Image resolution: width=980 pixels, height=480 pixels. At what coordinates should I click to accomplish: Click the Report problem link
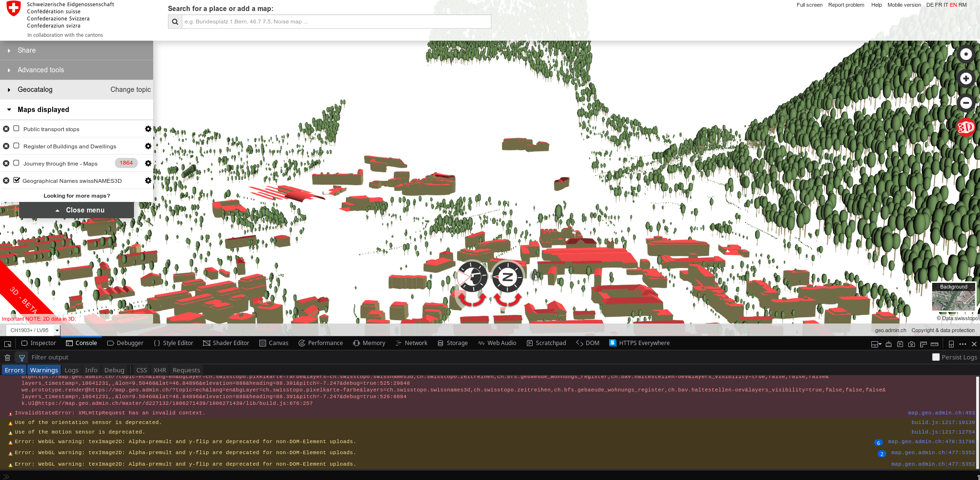coord(846,5)
